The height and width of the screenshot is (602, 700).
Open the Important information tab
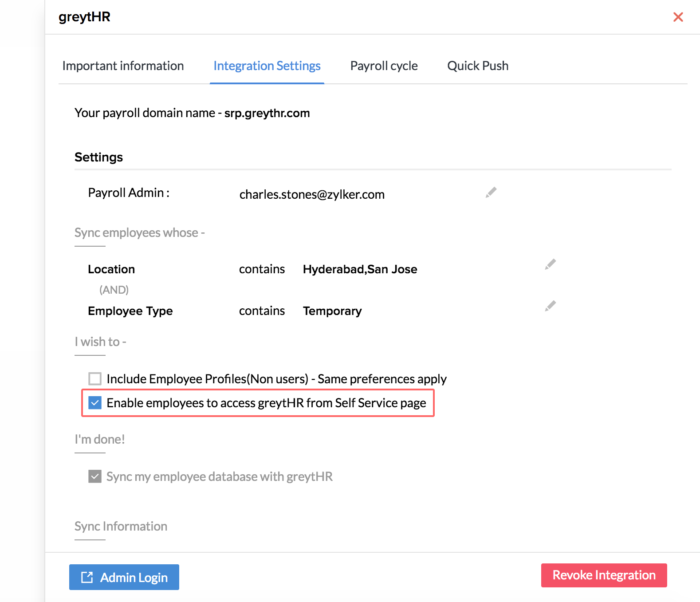tap(123, 66)
